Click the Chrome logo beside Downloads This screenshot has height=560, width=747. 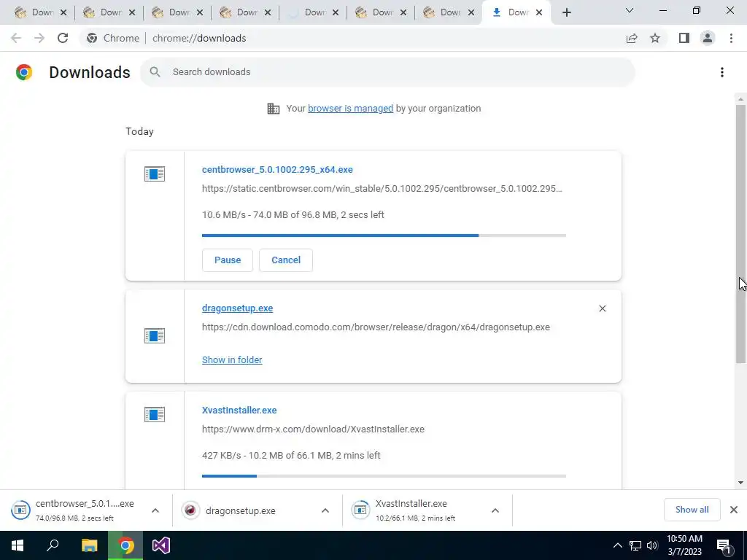(x=24, y=72)
